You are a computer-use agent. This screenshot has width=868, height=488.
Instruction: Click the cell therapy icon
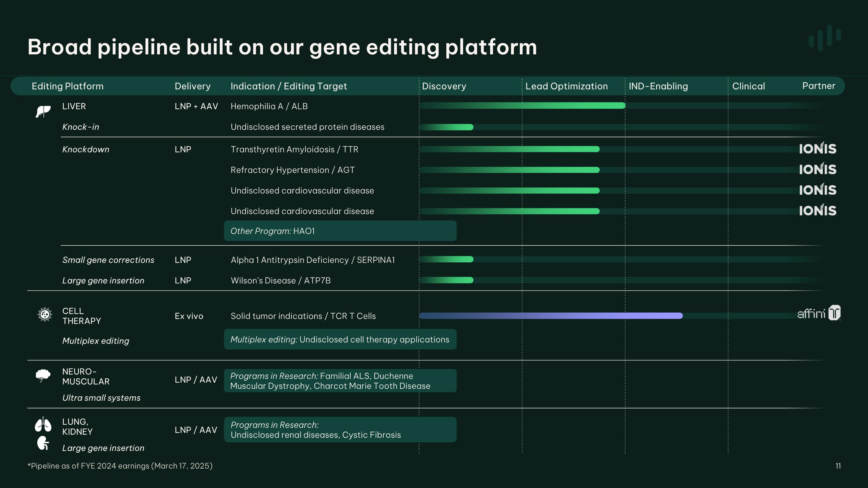pos(45,314)
